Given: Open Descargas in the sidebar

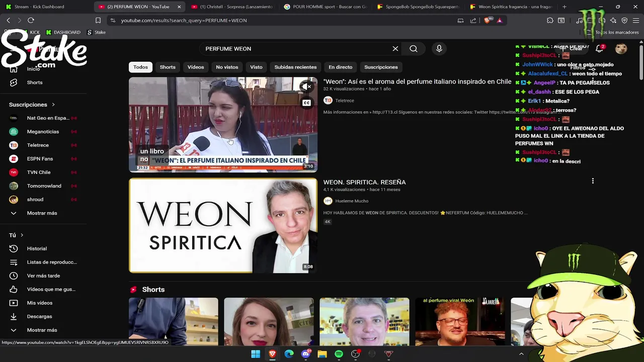Looking at the screenshot, I should point(43,316).
